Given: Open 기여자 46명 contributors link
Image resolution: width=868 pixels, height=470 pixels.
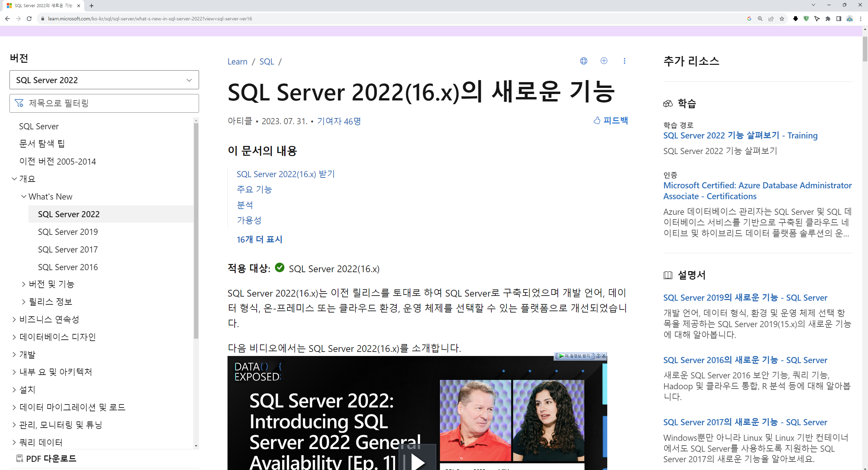Looking at the screenshot, I should coord(339,121).
